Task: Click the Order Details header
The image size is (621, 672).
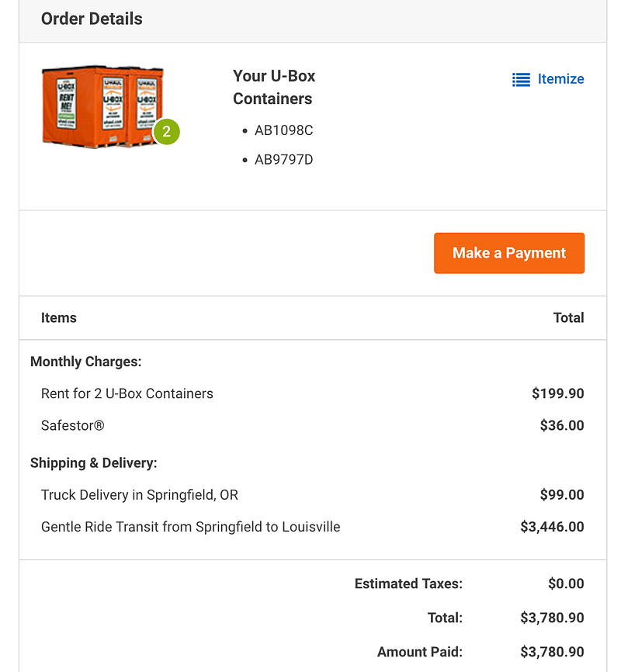Action: click(x=92, y=19)
